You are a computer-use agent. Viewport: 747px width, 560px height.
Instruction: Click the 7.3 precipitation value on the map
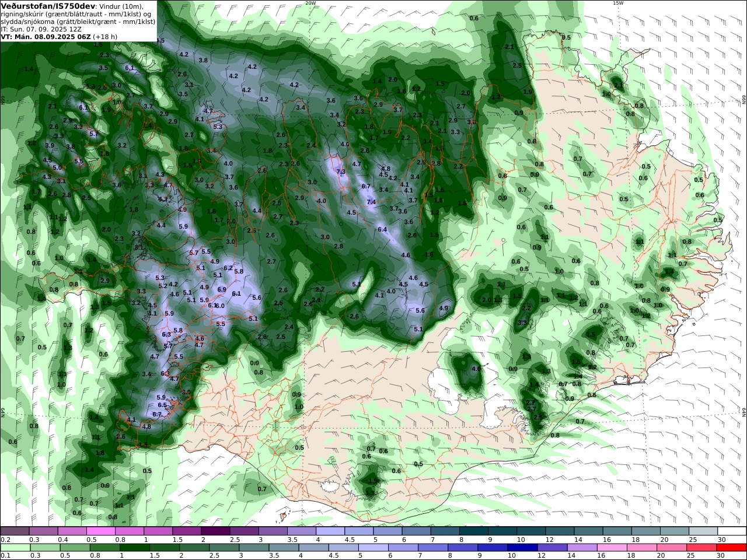click(x=341, y=171)
